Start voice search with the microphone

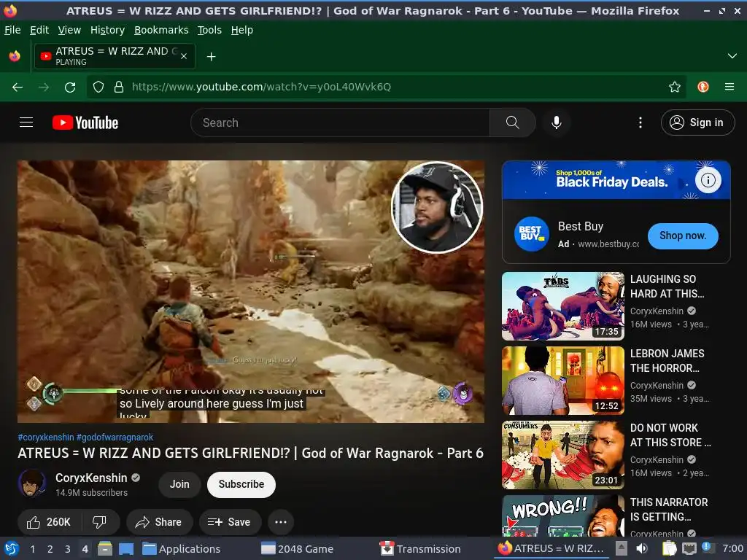(x=556, y=122)
